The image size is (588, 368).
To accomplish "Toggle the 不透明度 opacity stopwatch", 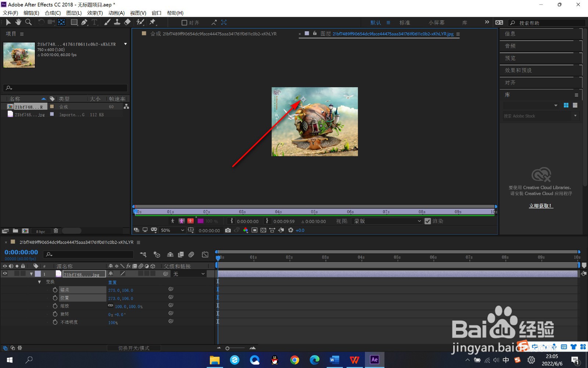I will pos(55,322).
